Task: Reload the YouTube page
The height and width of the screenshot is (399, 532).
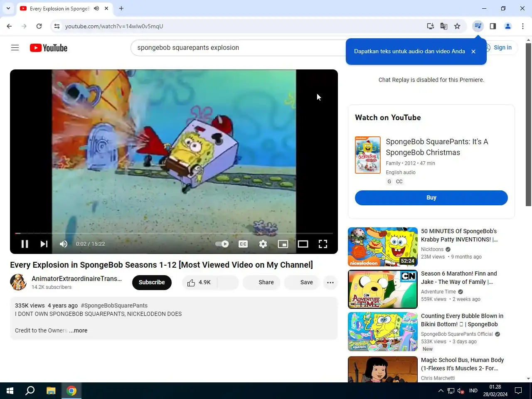Action: tap(39, 26)
